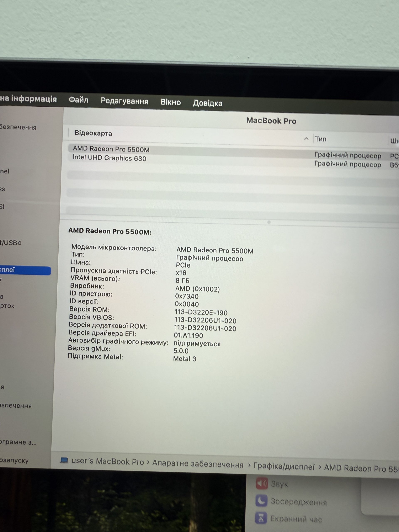Select sidebar item ending in t/USB4
The width and height of the screenshot is (399, 532).
pyautogui.click(x=11, y=243)
